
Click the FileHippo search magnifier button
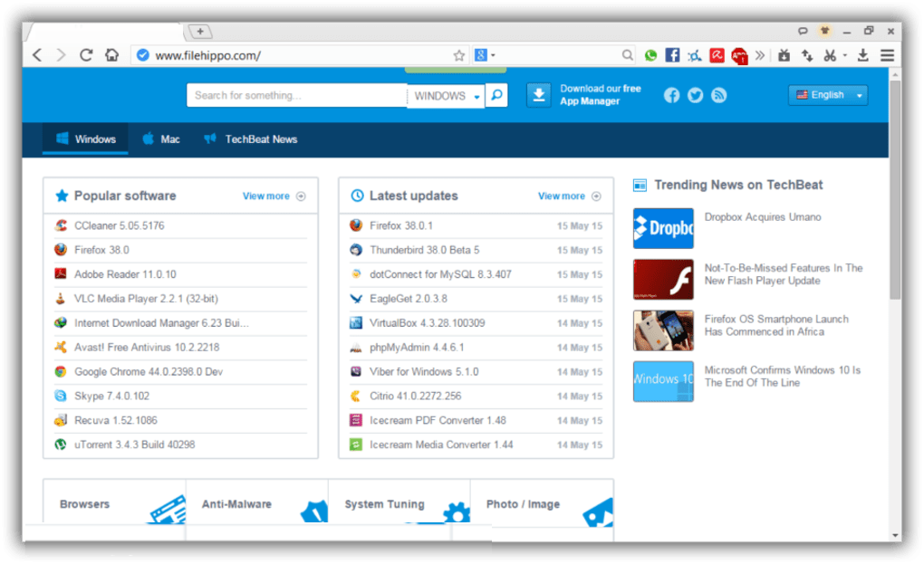[x=496, y=95]
